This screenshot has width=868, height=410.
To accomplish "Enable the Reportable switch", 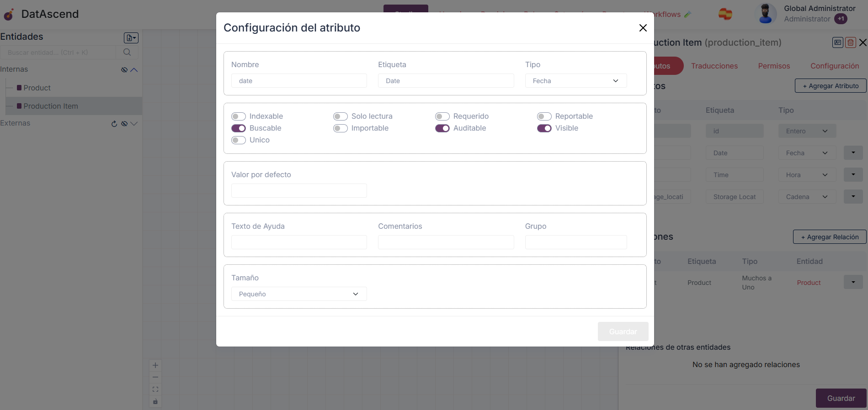I will (544, 116).
